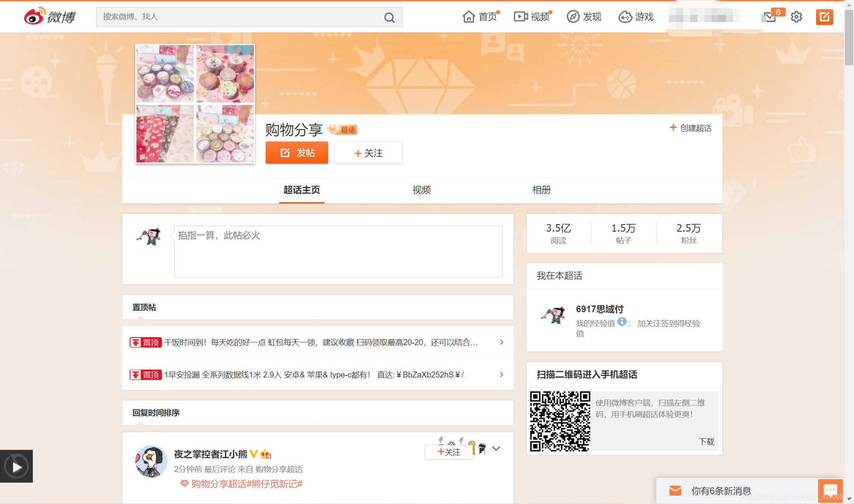854x504 pixels.
Task: Follow 夜之掌控者江小熊 via +关注
Action: click(449, 452)
